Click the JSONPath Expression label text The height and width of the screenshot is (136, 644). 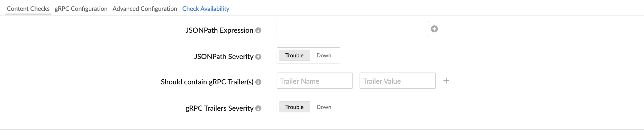(x=219, y=30)
